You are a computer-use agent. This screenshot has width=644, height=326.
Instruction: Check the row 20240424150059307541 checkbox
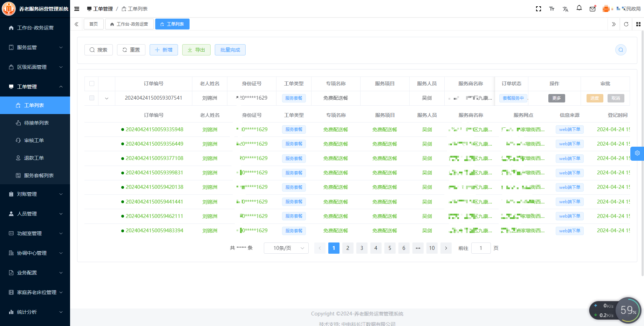pyautogui.click(x=92, y=98)
